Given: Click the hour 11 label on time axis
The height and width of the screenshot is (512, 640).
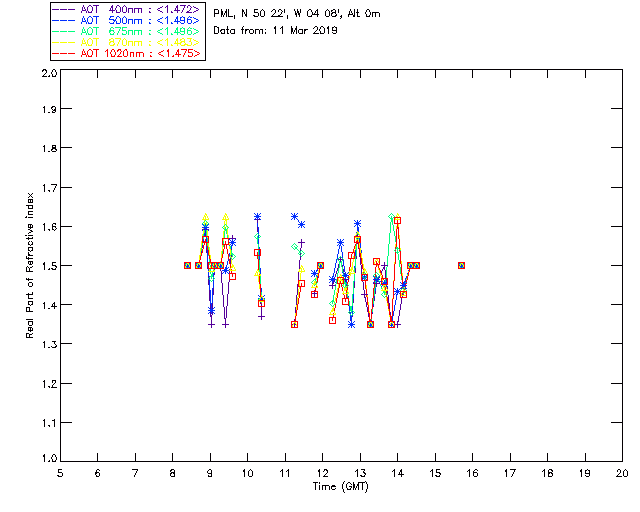Looking at the screenshot, I should [x=285, y=474].
